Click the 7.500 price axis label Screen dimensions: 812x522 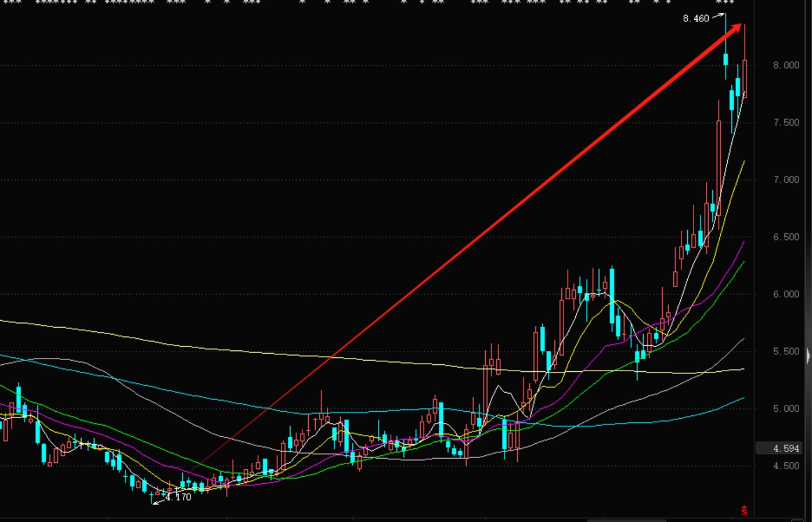(x=786, y=122)
